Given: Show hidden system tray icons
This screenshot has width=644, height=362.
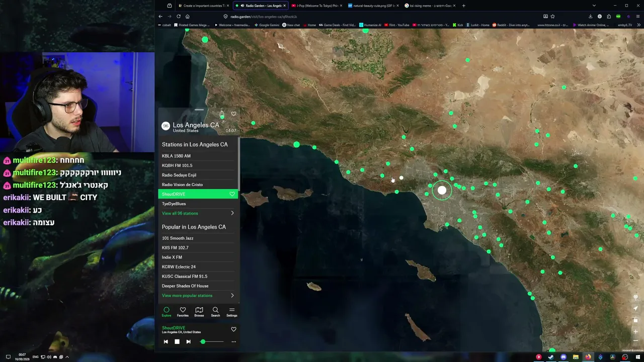Looking at the screenshot, I should [x=67, y=357].
